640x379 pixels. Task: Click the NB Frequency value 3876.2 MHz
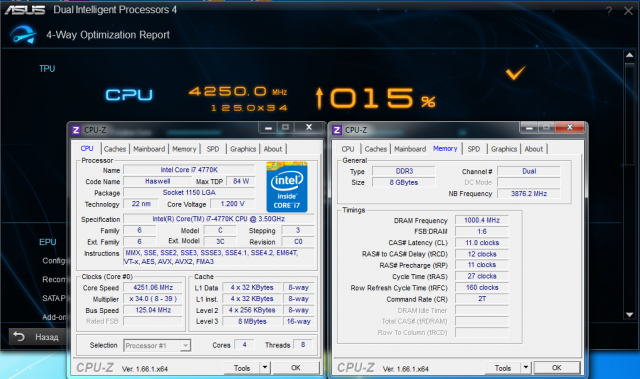[529, 194]
